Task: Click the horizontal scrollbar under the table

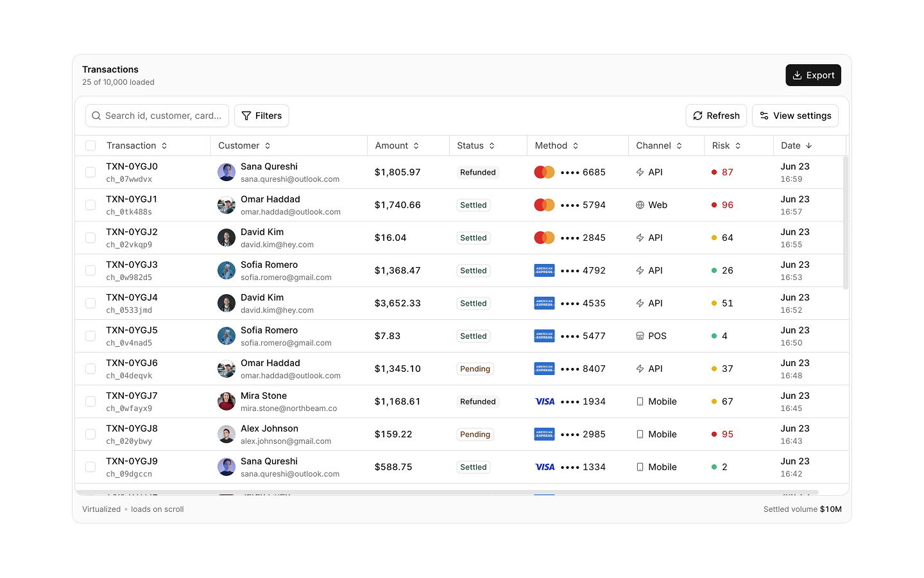Action: [447, 493]
